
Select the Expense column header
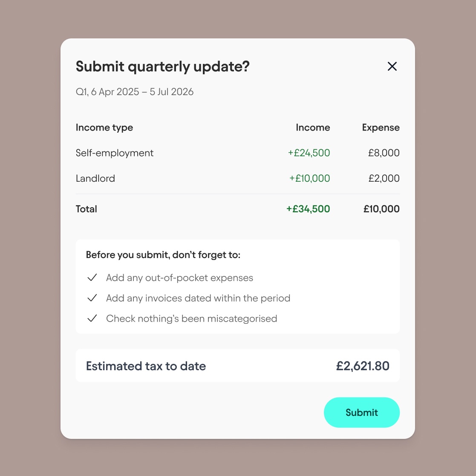click(x=381, y=127)
